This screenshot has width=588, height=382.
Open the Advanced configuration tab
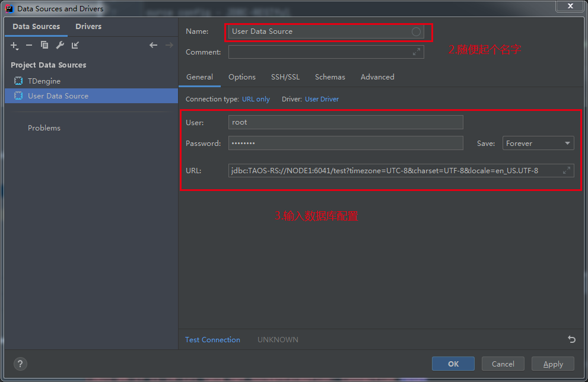[377, 77]
